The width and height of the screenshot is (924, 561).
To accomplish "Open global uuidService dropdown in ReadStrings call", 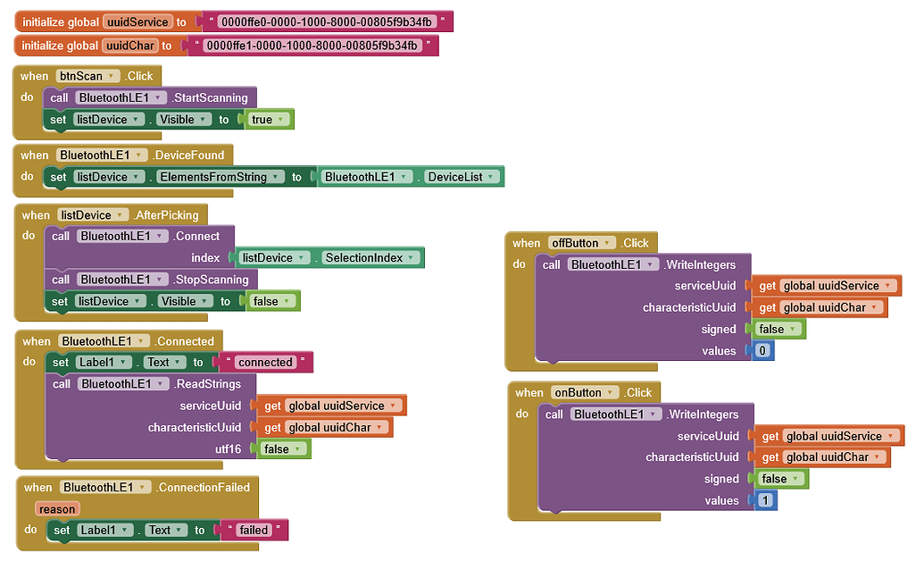I will (x=343, y=406).
